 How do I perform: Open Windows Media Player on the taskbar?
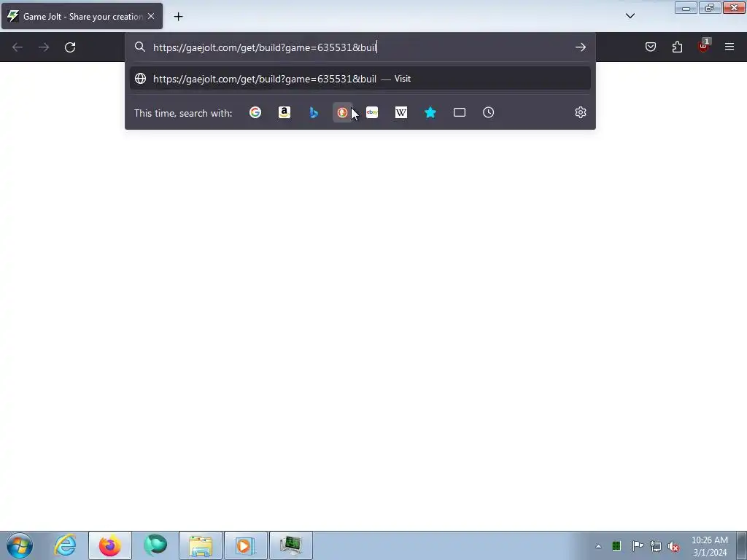[246, 545]
